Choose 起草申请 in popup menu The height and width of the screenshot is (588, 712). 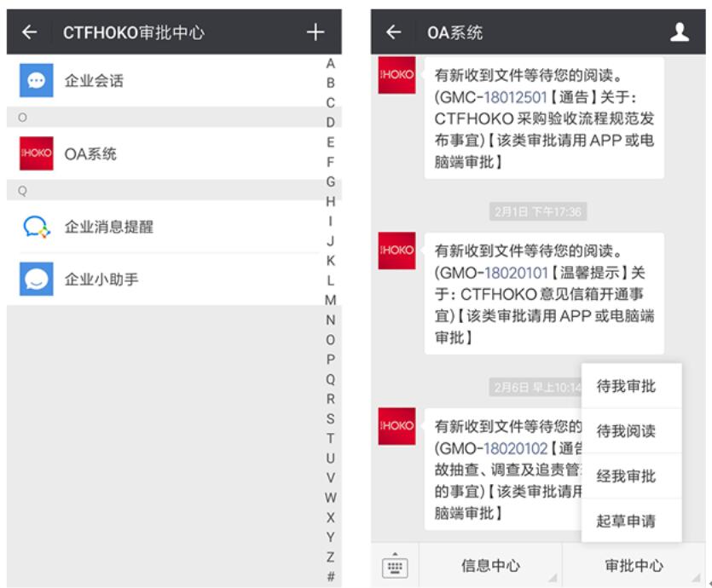click(626, 522)
